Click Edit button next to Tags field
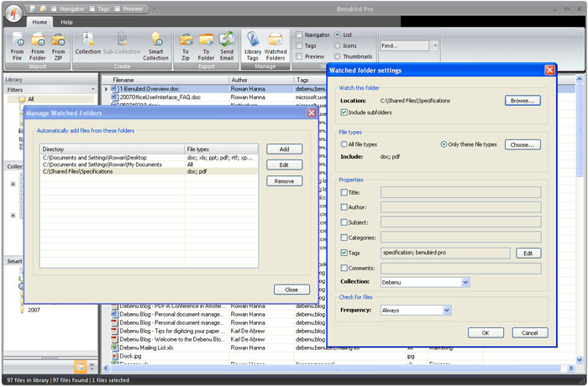Viewport: 588px width, 387px height. [x=528, y=254]
